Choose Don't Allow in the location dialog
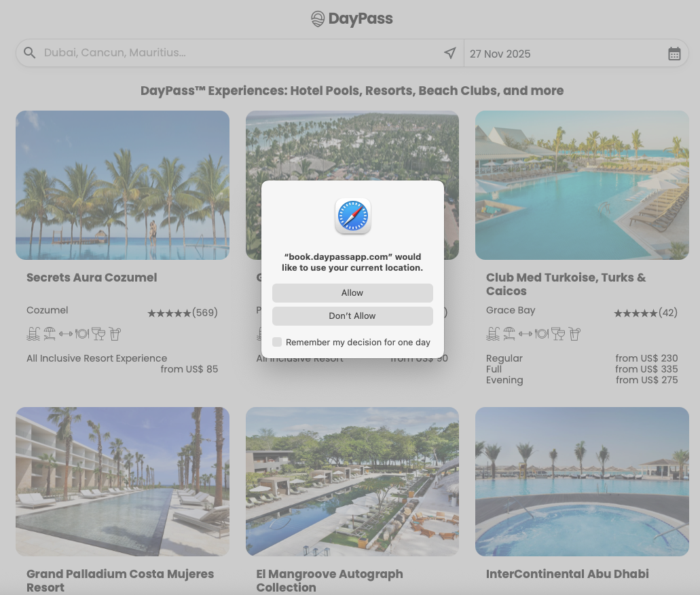Image resolution: width=700 pixels, height=595 pixels. 352,316
